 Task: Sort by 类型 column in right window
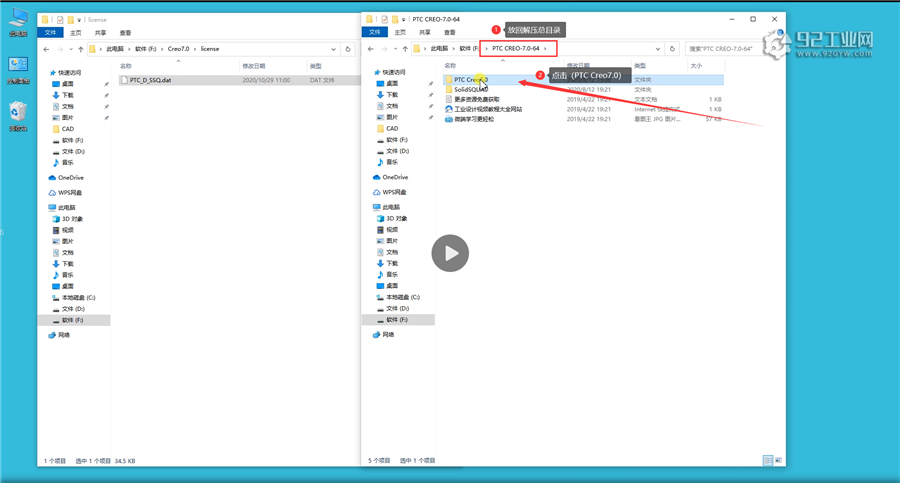coord(640,66)
